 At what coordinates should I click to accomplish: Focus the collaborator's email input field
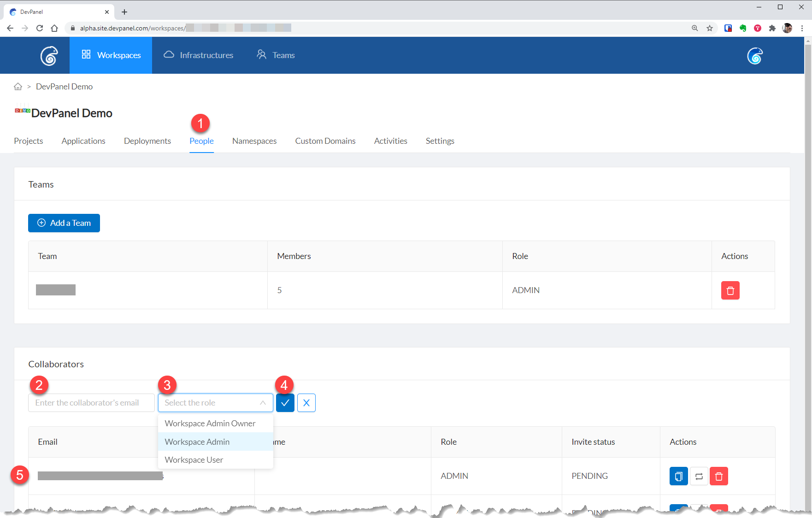point(91,403)
